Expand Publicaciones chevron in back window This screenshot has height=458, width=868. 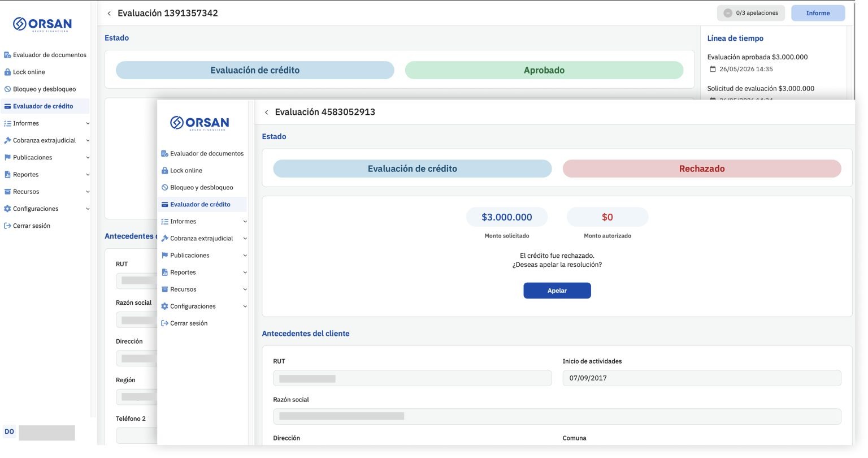88,157
